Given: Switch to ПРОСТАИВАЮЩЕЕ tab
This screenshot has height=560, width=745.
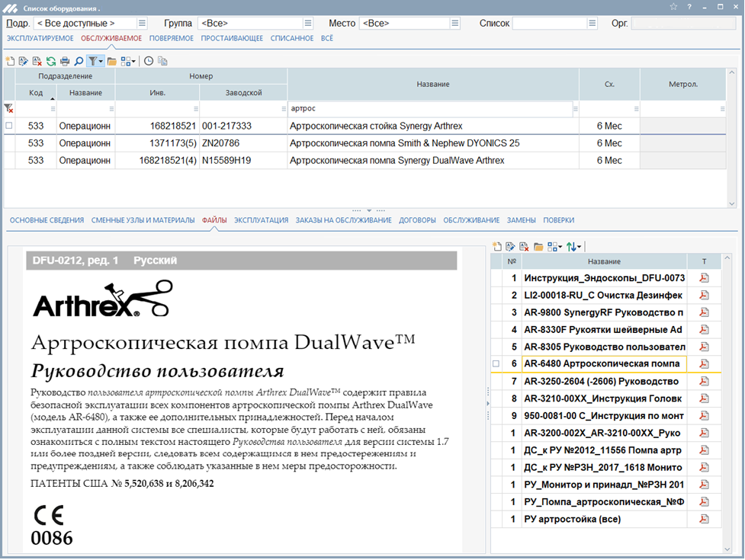Looking at the screenshot, I should point(232,38).
